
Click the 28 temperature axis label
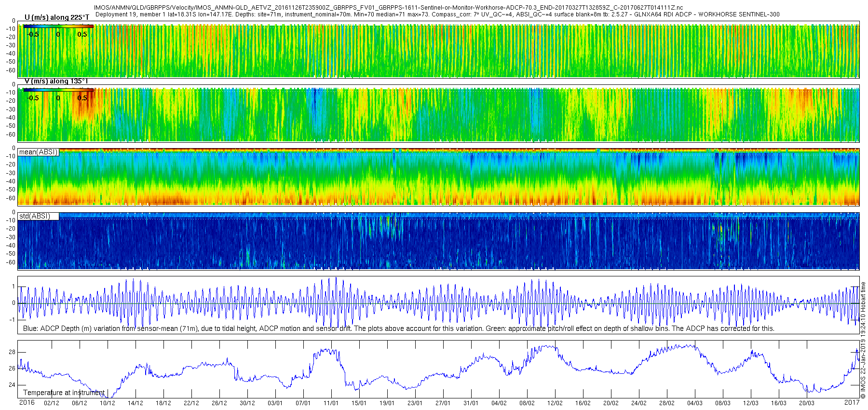[12, 352]
